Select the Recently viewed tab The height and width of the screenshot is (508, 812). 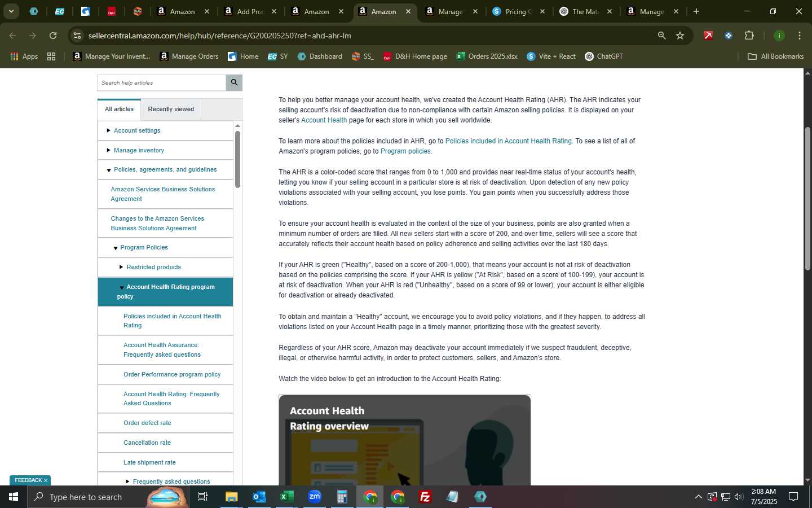coord(171,109)
